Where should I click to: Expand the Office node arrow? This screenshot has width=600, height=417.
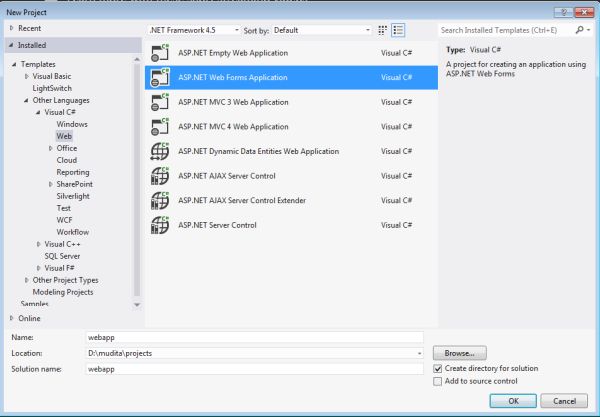pyautogui.click(x=51, y=148)
